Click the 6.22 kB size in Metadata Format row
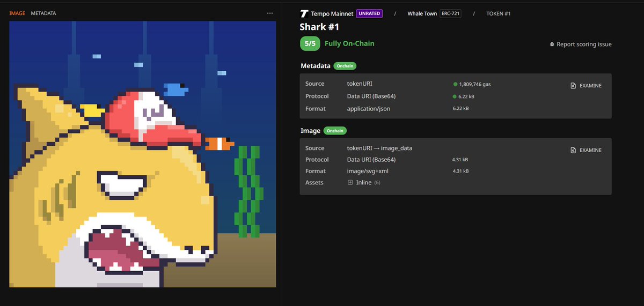This screenshot has height=306, width=644. (x=460, y=108)
